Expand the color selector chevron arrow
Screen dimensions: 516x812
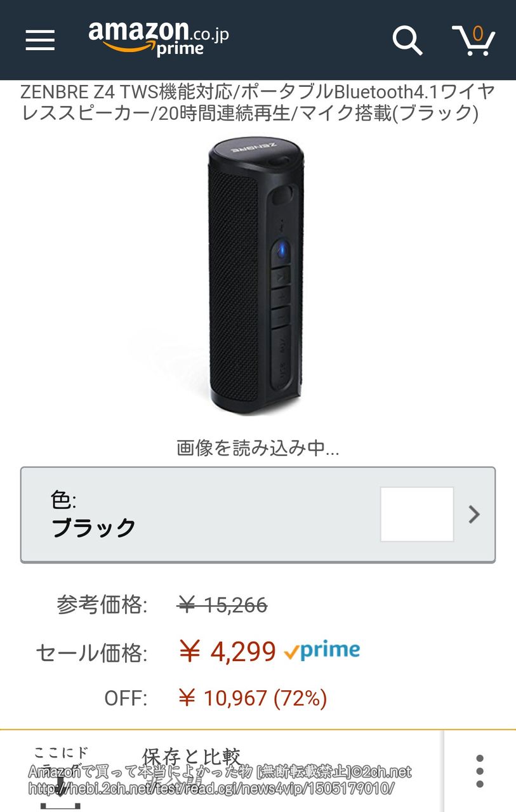(x=474, y=514)
